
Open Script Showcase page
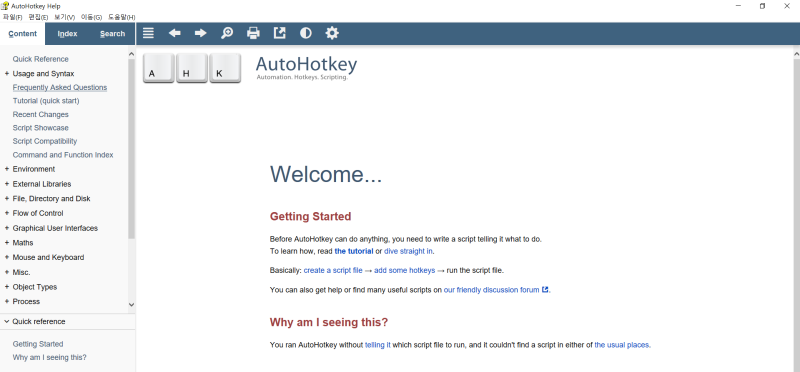[x=40, y=128]
